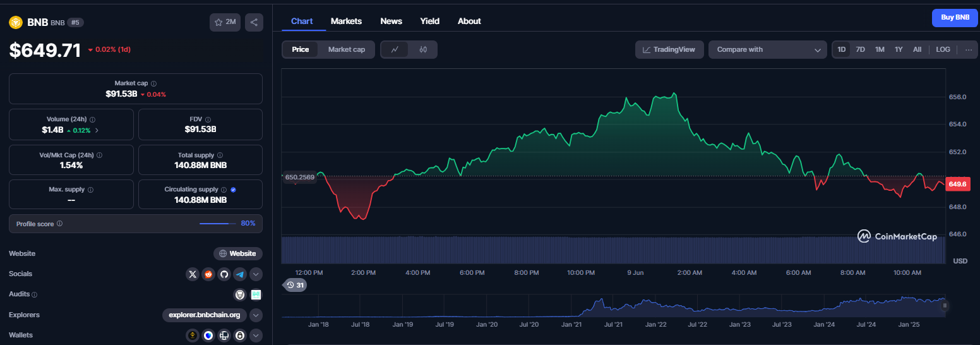Open the first yellow wallet icon
This screenshot has height=345, width=980.
click(193, 336)
